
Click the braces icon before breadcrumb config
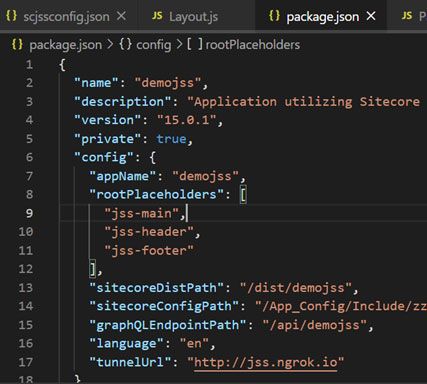(125, 44)
